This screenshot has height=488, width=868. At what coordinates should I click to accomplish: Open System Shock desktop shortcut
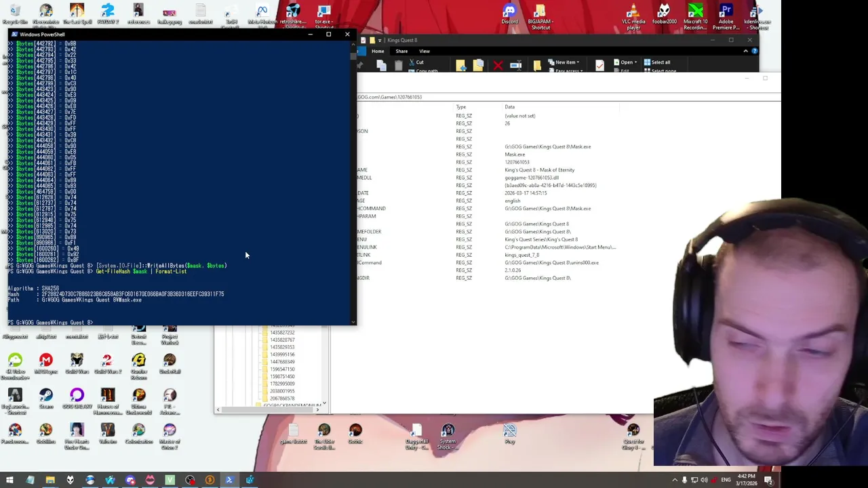coord(448,436)
